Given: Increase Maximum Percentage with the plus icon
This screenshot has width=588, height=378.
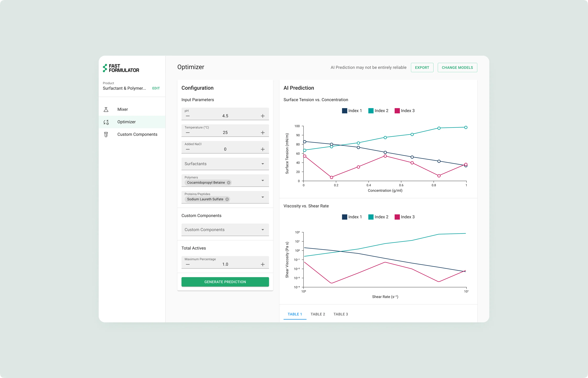Looking at the screenshot, I should (263, 264).
